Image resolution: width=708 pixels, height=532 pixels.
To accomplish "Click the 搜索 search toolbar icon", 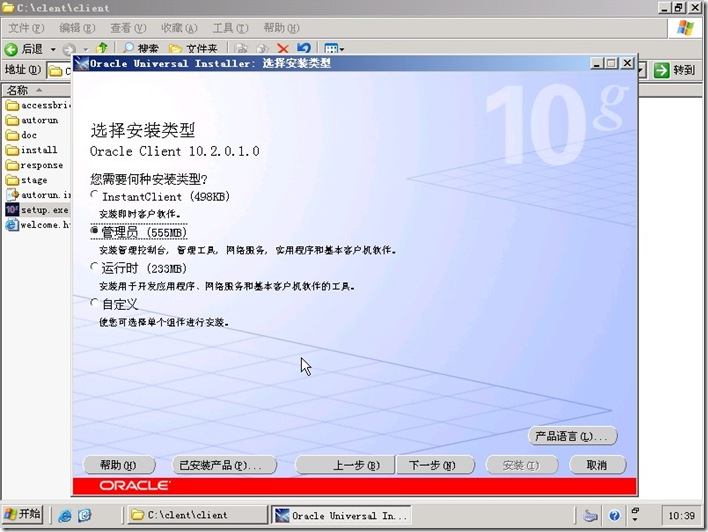I will pyautogui.click(x=140, y=48).
